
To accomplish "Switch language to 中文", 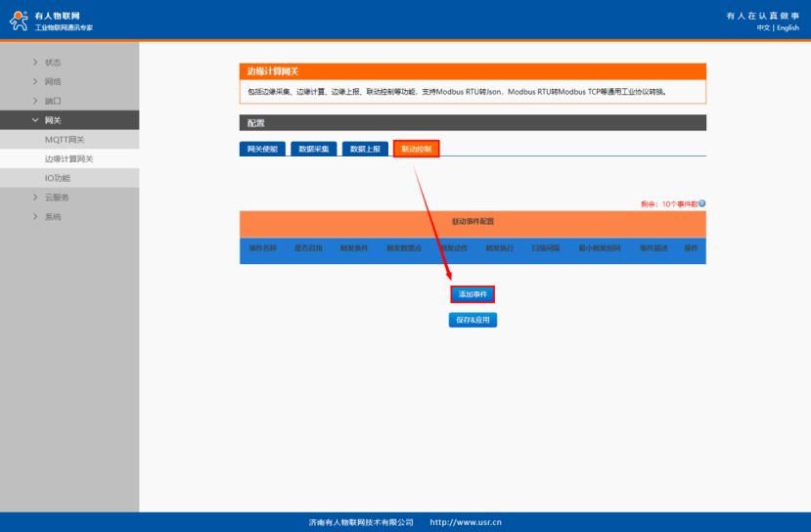I will [x=763, y=28].
